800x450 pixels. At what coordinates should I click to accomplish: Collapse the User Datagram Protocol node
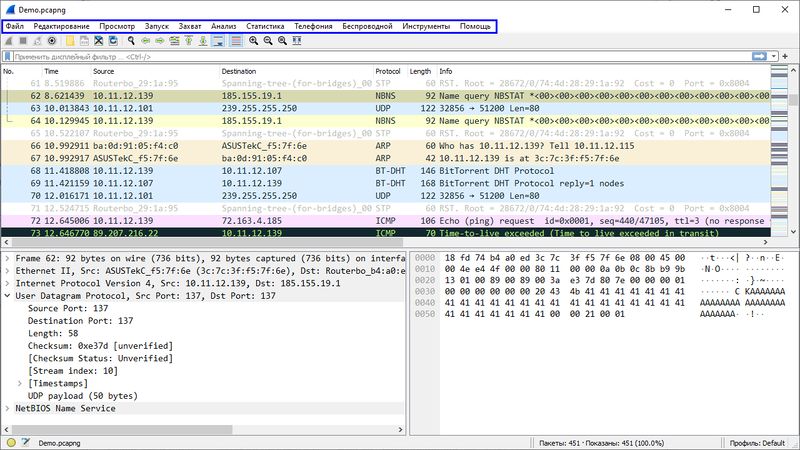click(x=7, y=296)
